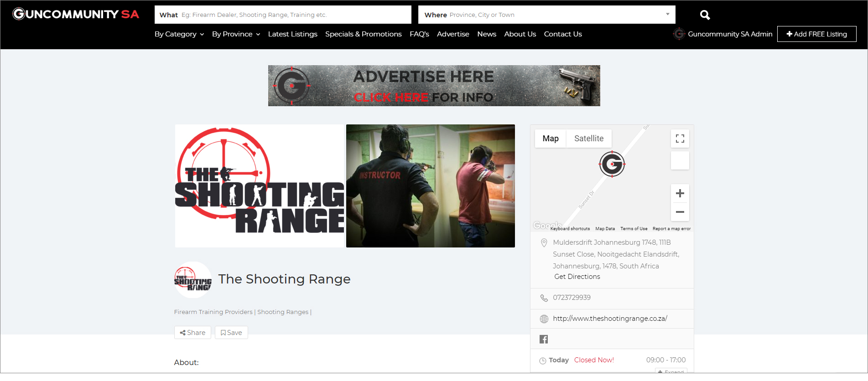Click the search magnifier icon
The image size is (868, 381).
(x=705, y=15)
